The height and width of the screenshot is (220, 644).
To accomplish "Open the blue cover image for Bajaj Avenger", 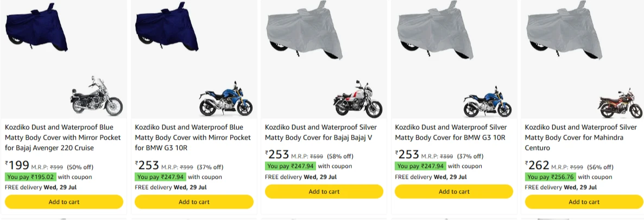I will [36, 26].
